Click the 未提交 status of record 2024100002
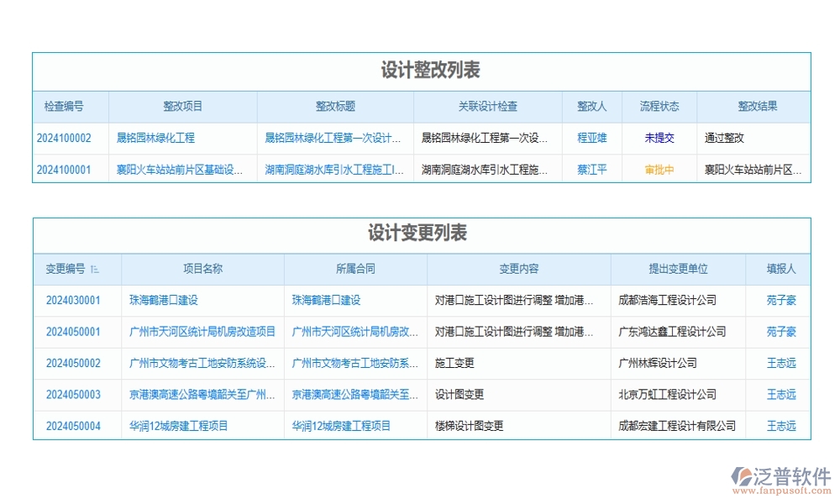840x504 pixels. pyautogui.click(x=659, y=139)
